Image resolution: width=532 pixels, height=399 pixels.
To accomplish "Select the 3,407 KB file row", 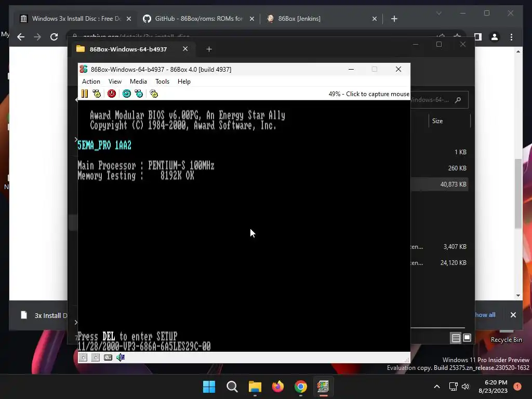I will 440,247.
